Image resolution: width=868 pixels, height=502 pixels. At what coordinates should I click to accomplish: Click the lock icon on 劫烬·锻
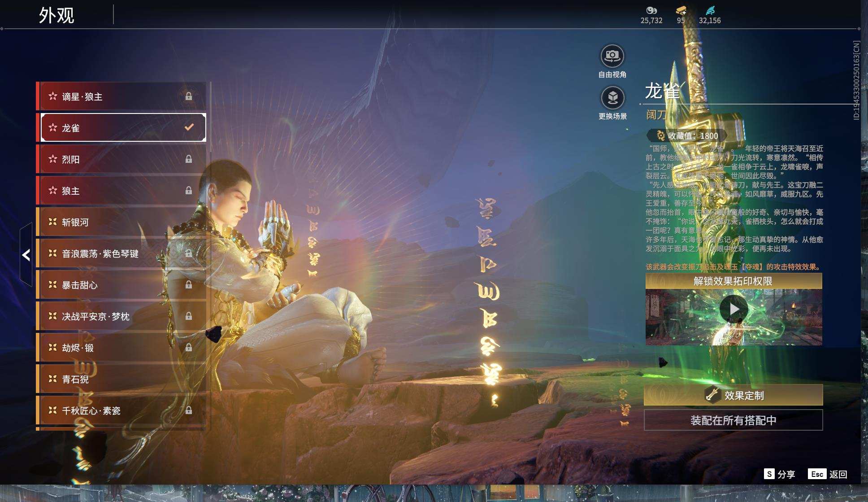tap(189, 348)
